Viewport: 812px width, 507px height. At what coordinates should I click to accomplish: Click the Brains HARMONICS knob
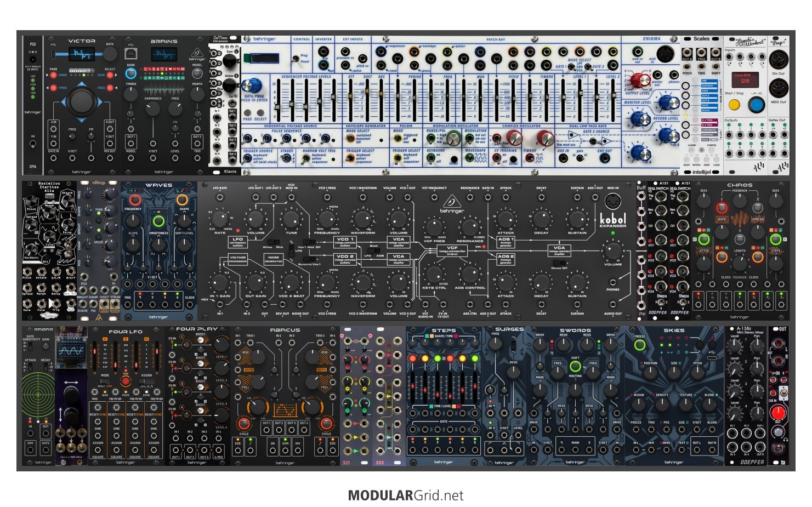(x=153, y=108)
